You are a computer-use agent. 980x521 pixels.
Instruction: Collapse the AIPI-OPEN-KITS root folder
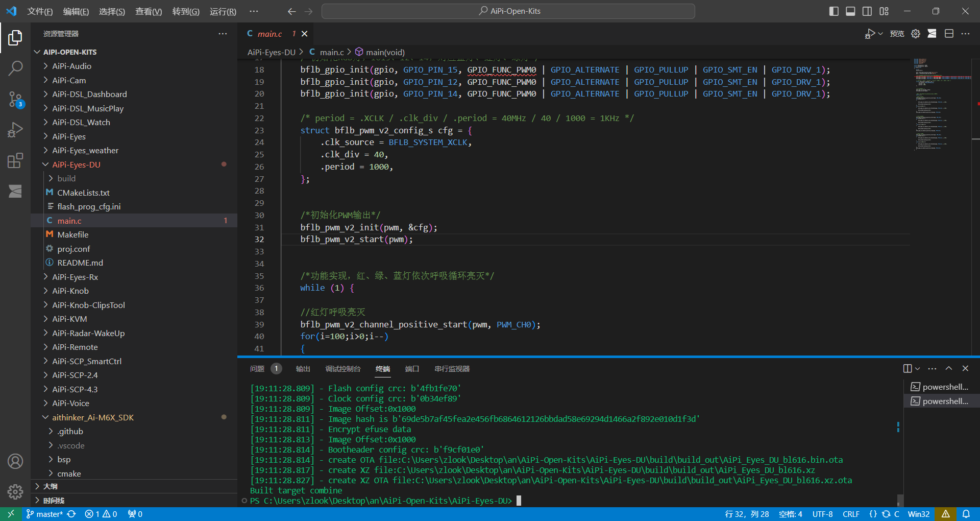pyautogui.click(x=37, y=52)
